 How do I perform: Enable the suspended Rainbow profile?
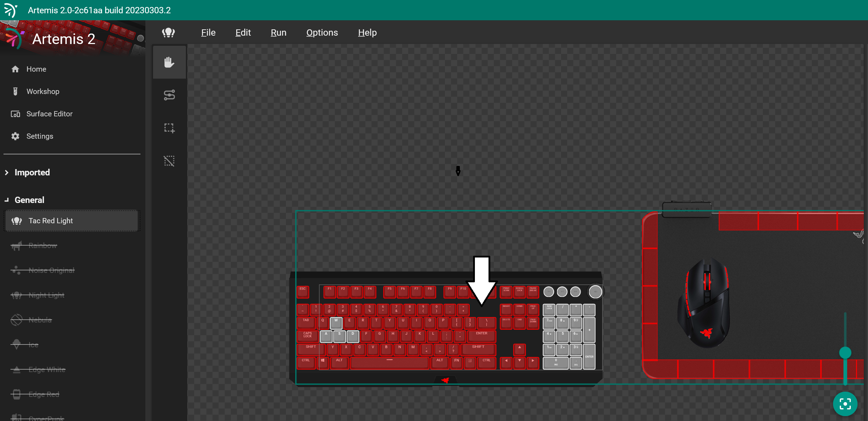click(43, 246)
